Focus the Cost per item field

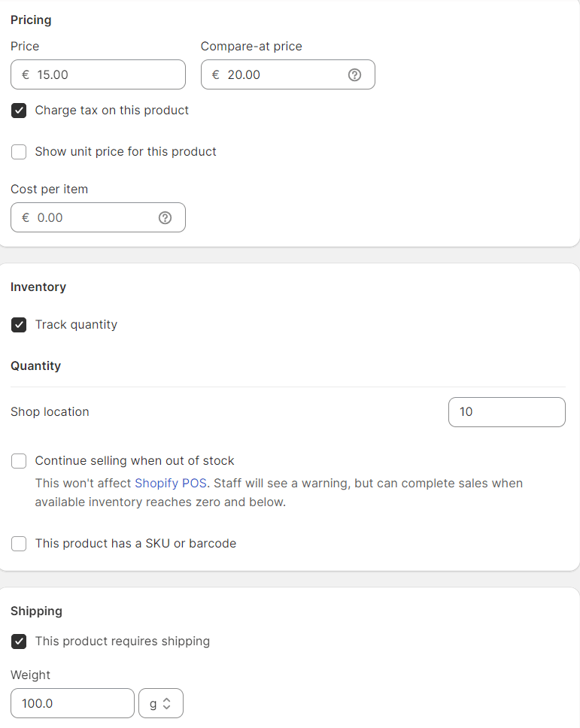pyautogui.click(x=98, y=218)
